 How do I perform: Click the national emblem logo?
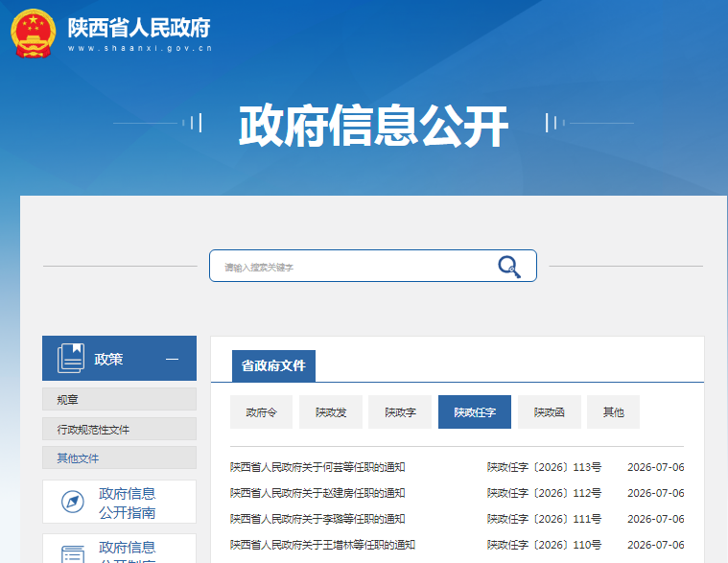pyautogui.click(x=33, y=34)
